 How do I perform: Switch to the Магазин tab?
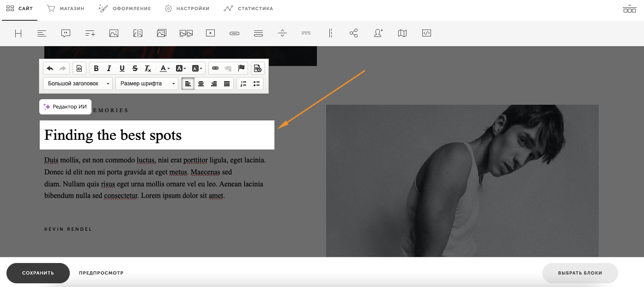coord(66,8)
